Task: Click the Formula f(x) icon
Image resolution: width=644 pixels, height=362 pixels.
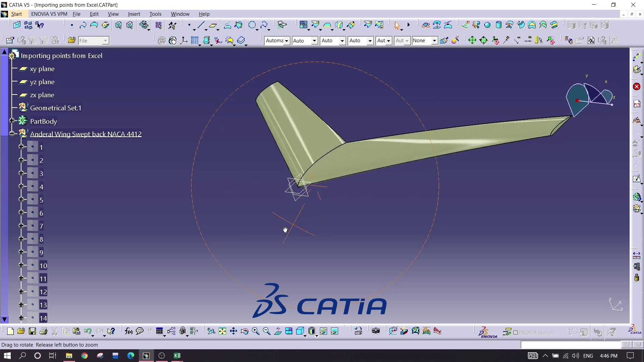Action: pyautogui.click(x=128, y=331)
